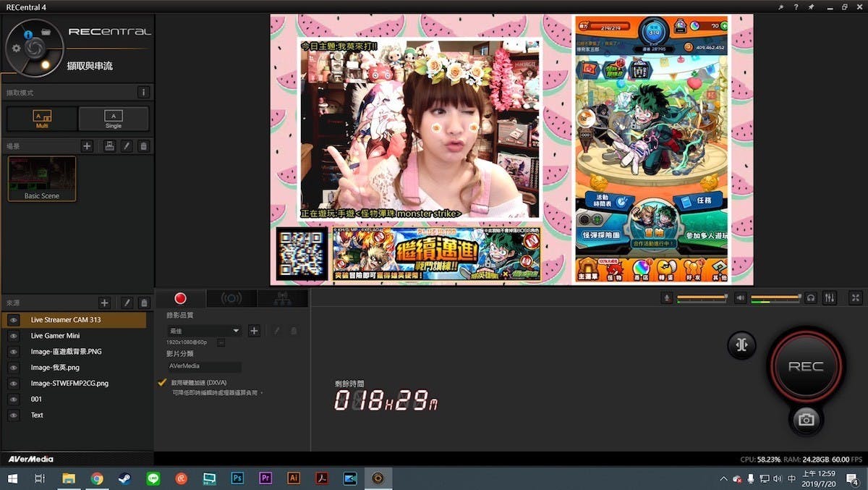Image resolution: width=868 pixels, height=490 pixels.
Task: Open Premiere Pro from the taskbar
Action: click(265, 478)
